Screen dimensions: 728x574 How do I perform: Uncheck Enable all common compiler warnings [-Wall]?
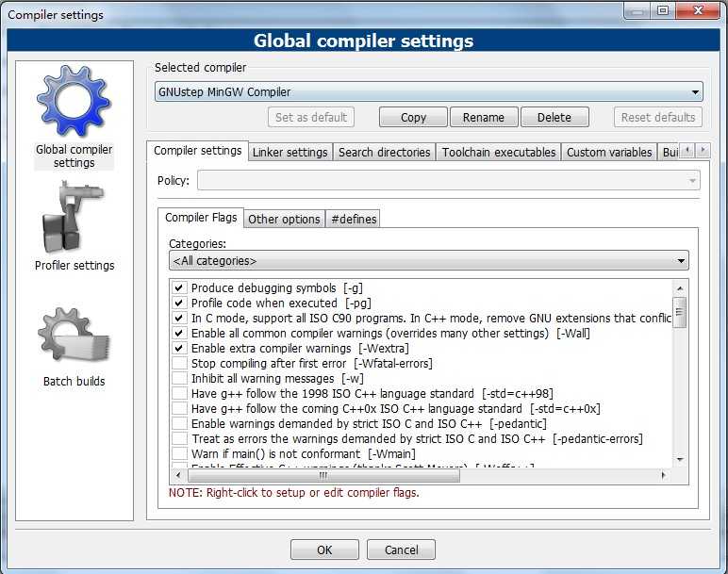coord(179,333)
